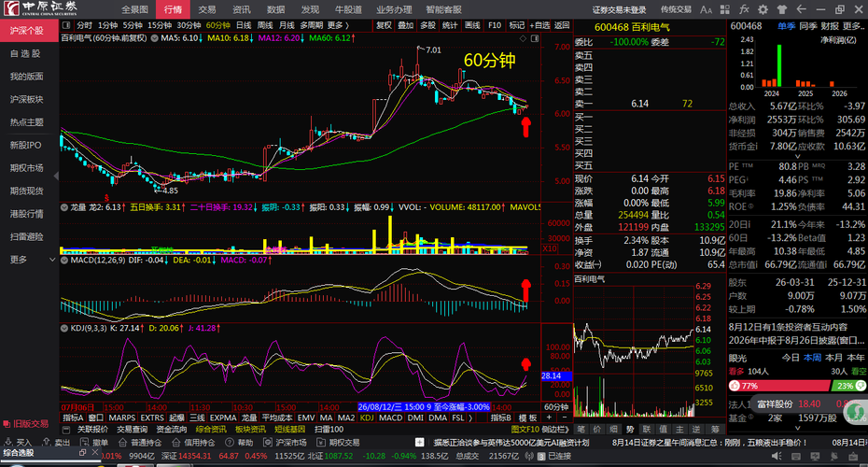Open 帮助 help in bottom toolbar
The image size is (868, 467).
(x=239, y=442)
